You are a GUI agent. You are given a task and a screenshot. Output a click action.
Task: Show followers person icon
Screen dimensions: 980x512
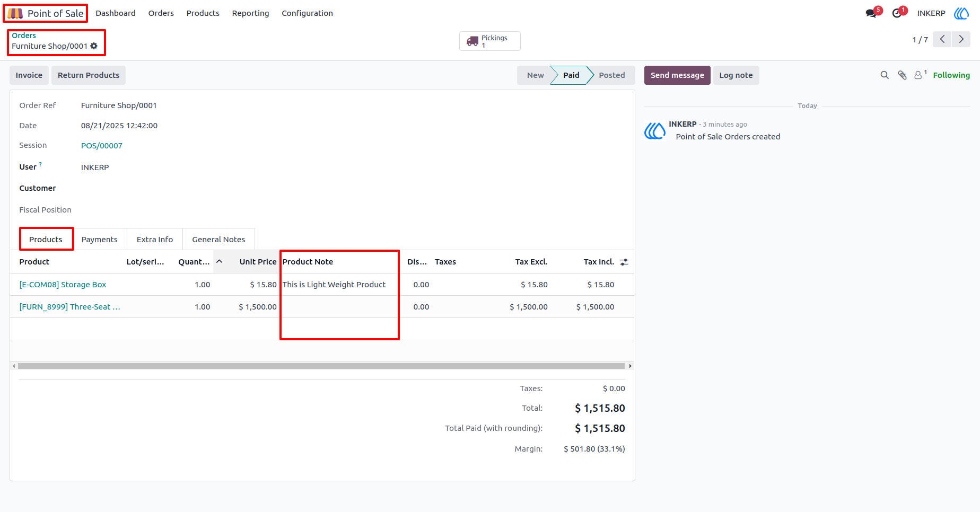(x=918, y=75)
